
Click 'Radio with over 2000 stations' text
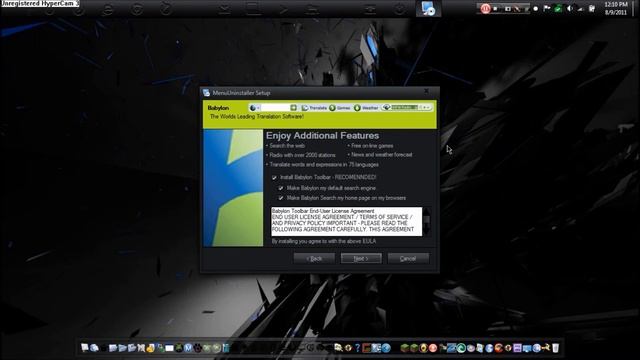(x=302, y=155)
